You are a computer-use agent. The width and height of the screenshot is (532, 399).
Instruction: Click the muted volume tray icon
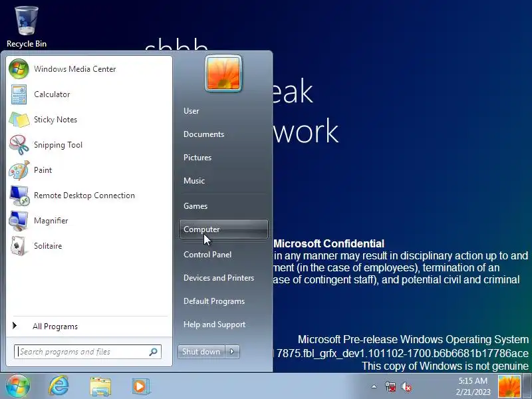(x=406, y=386)
